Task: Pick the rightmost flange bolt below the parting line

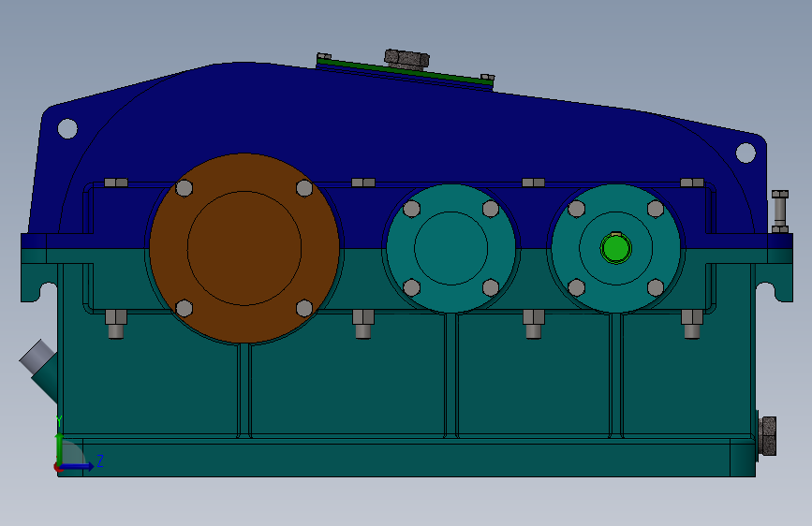Action: click(692, 324)
